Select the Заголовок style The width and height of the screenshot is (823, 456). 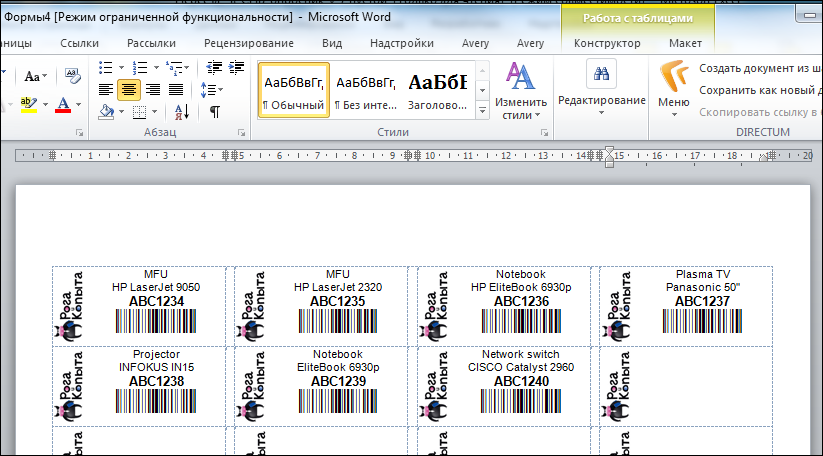point(438,90)
